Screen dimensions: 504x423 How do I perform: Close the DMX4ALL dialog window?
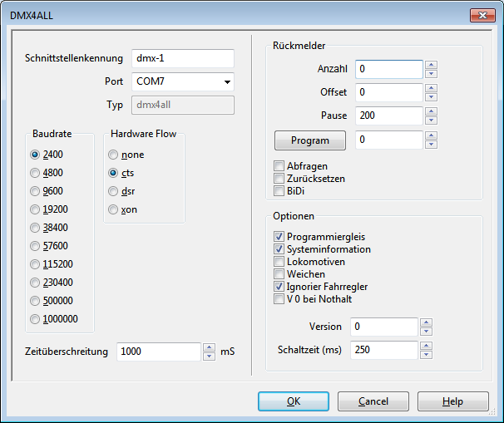481,15
